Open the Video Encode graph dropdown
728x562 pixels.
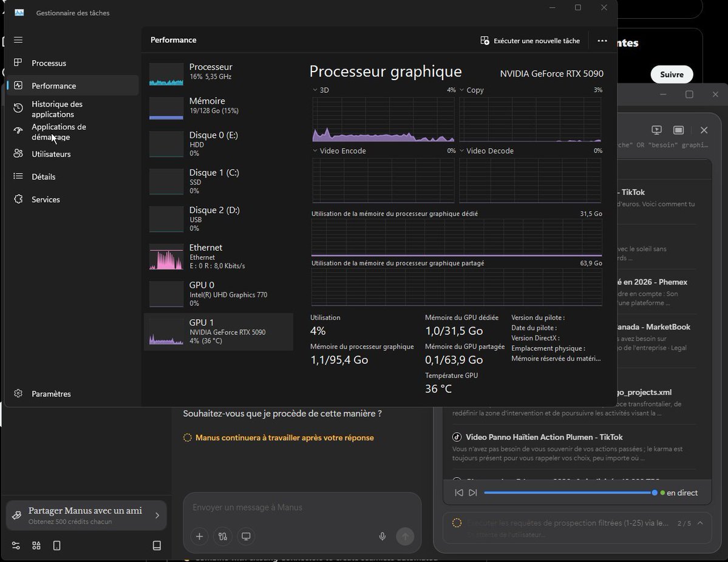[315, 151]
